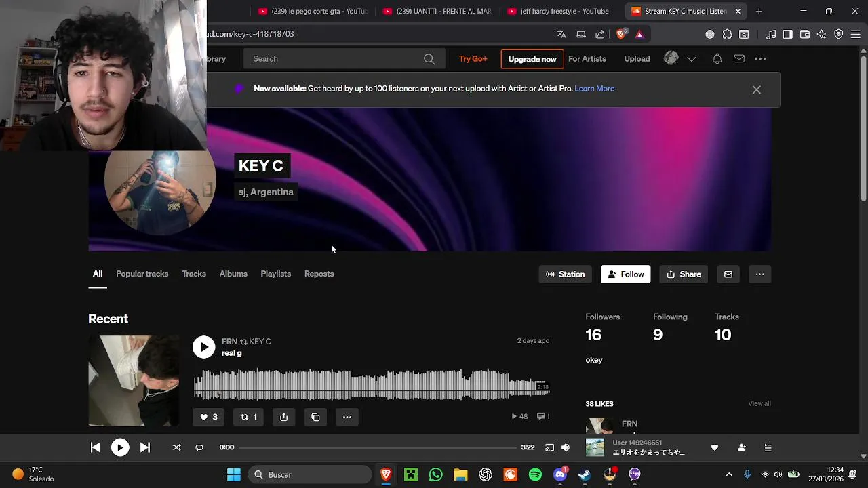Switch to the Playlists tab
868x488 pixels.
point(275,274)
